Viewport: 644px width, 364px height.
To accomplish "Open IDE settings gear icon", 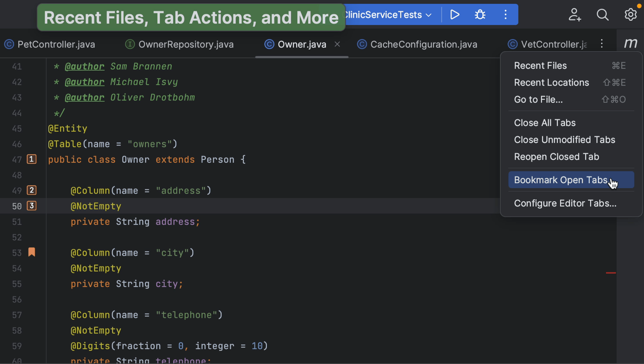I will coord(630,15).
